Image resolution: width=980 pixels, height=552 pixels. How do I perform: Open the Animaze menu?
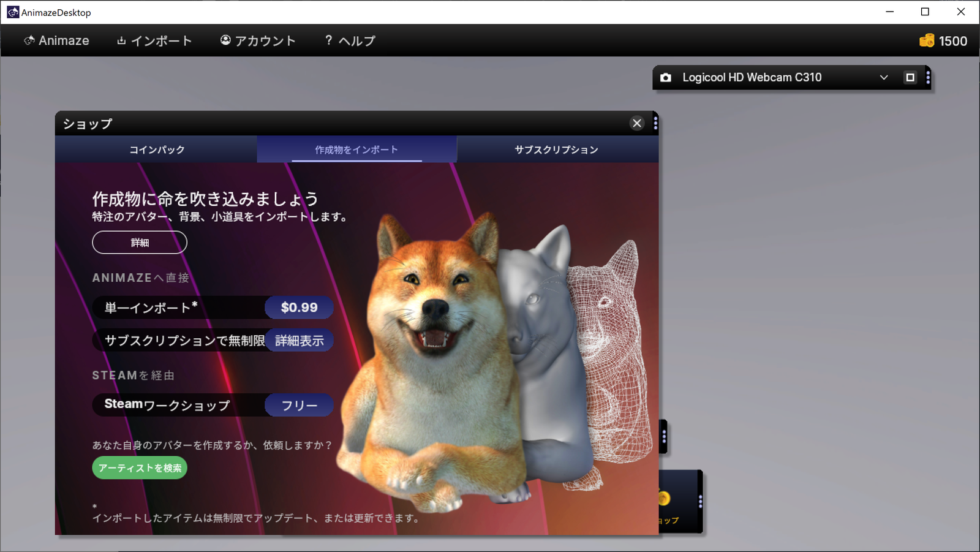[56, 41]
